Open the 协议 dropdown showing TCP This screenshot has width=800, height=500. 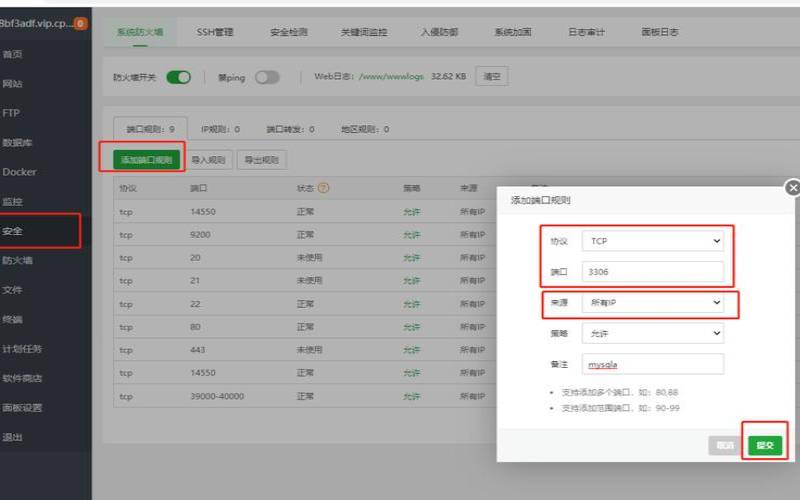tap(653, 241)
